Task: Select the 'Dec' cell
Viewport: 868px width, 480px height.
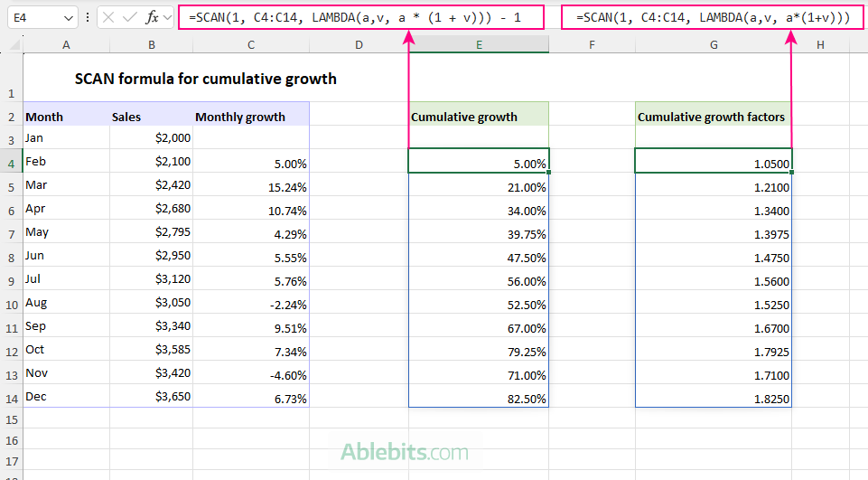Action: tap(67, 396)
